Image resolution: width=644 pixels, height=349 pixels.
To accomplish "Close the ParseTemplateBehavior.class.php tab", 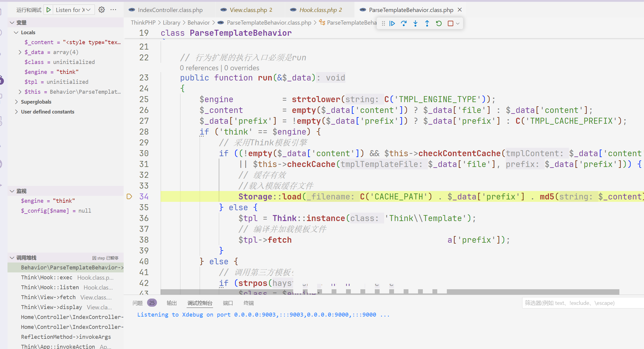I will tap(460, 10).
